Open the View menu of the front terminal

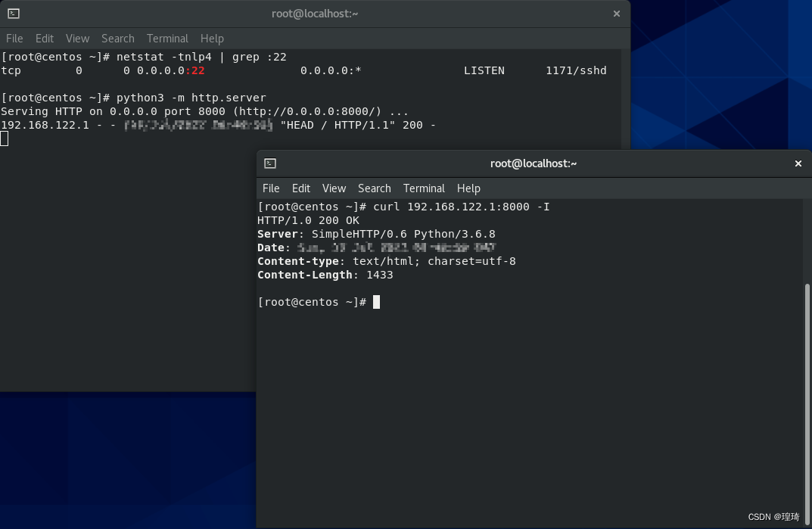point(333,188)
